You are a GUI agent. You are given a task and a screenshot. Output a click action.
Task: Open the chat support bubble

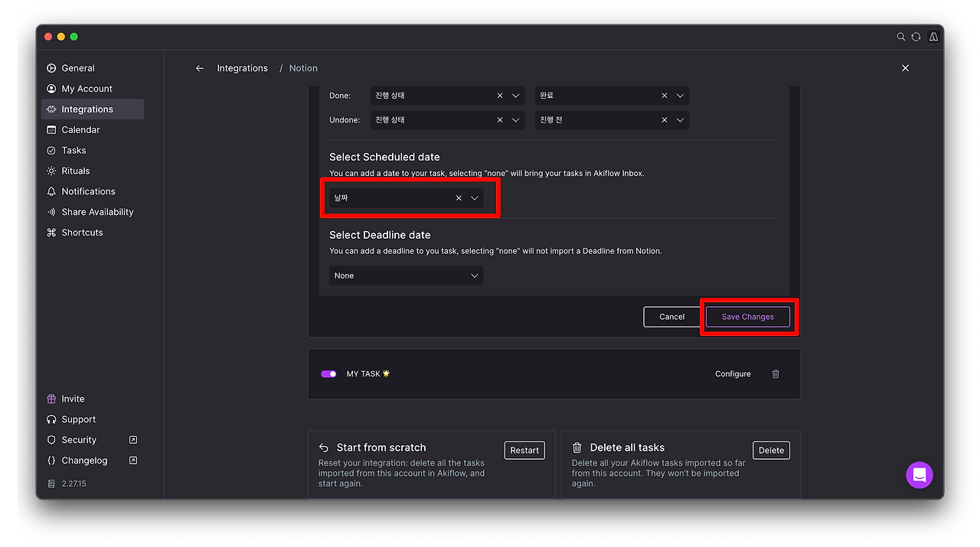[920, 475]
